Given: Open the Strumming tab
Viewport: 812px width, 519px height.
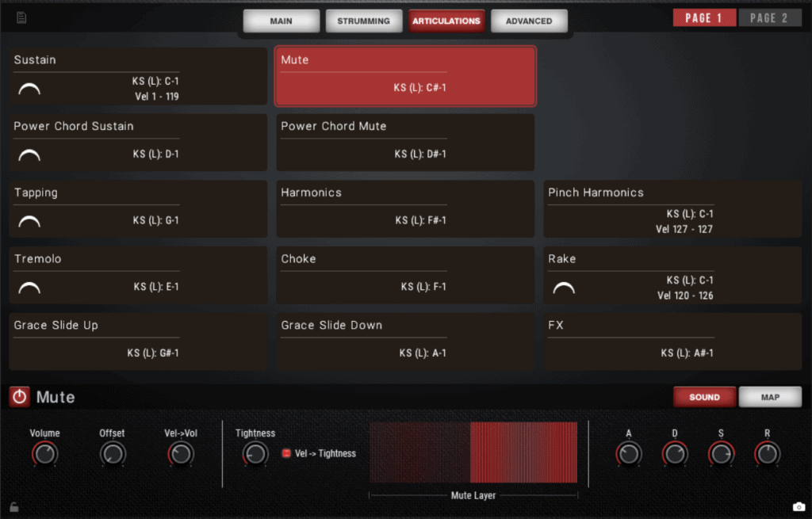Looking at the screenshot, I should tap(363, 21).
